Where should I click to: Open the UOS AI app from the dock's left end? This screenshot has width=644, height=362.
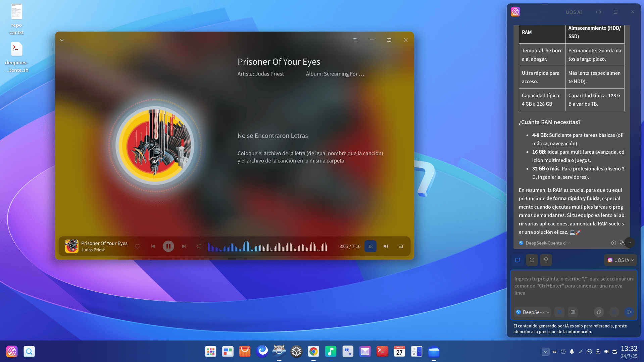12,351
